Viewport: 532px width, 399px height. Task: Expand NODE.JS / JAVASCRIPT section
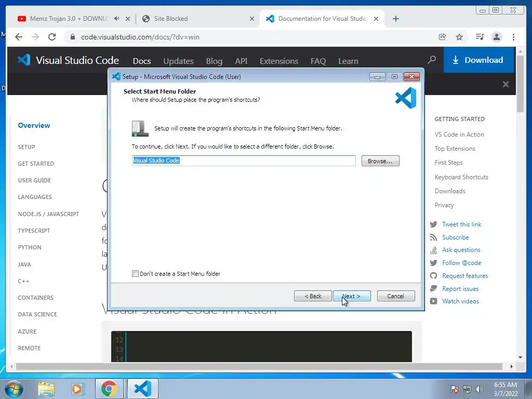click(48, 214)
